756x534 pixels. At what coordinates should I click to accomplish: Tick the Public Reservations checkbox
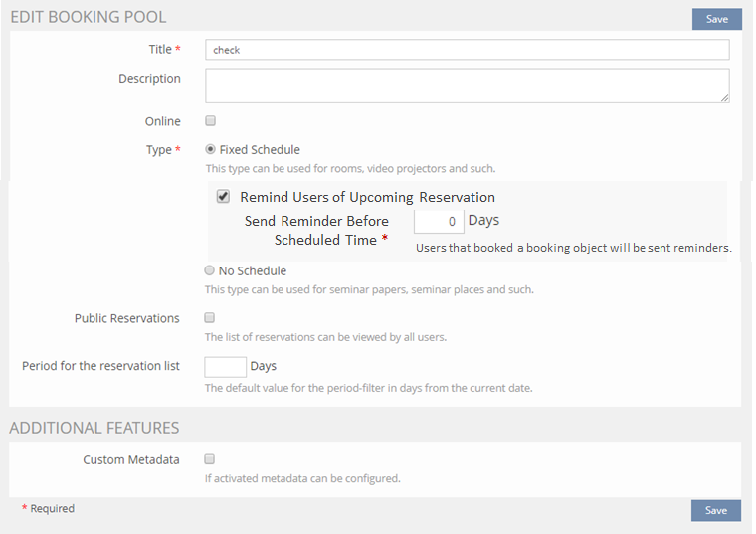pyautogui.click(x=210, y=318)
